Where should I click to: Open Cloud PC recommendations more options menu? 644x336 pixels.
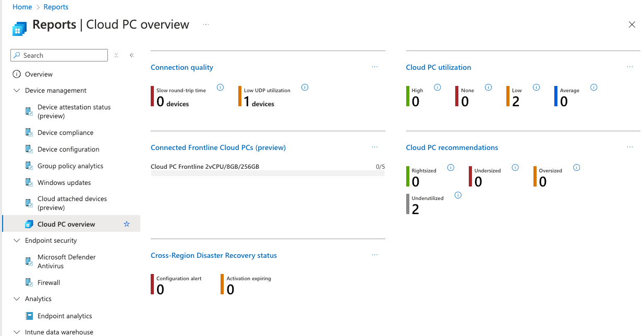630,147
